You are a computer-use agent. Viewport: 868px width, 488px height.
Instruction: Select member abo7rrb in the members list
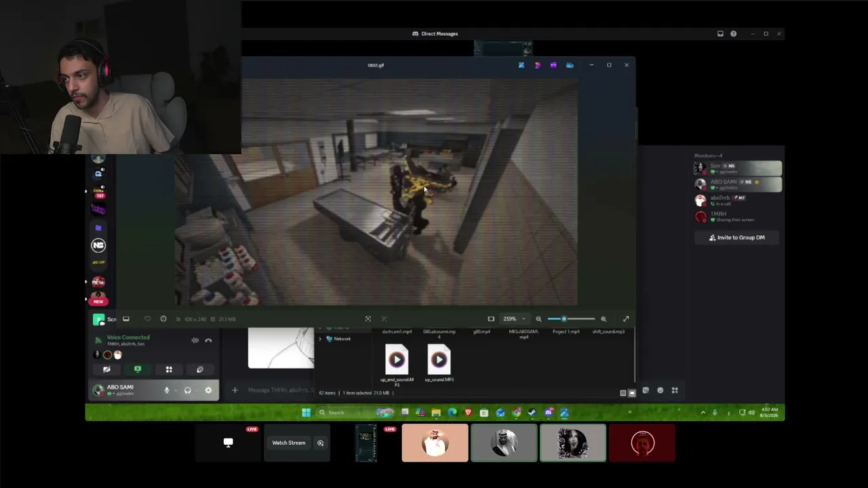click(738, 200)
